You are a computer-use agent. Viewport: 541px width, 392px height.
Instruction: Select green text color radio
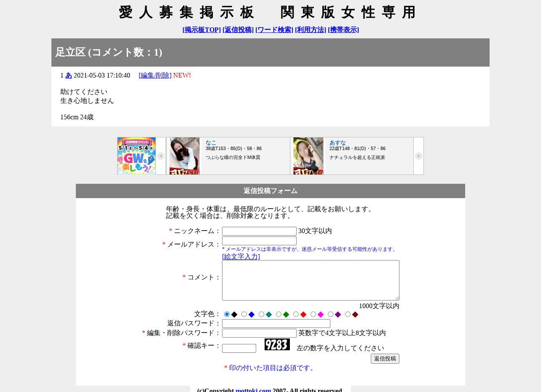click(x=279, y=314)
